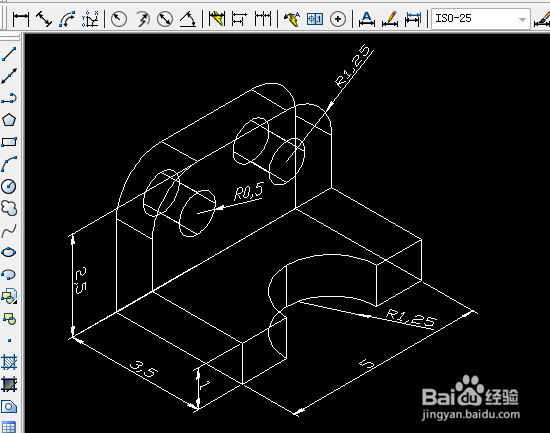Select the Region tool
Screen dimensions: 550x433
tap(9, 407)
